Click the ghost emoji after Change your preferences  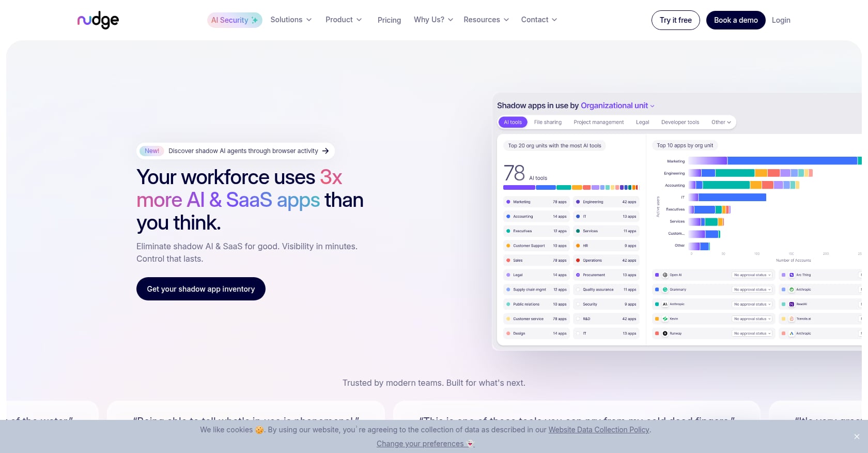pos(470,444)
